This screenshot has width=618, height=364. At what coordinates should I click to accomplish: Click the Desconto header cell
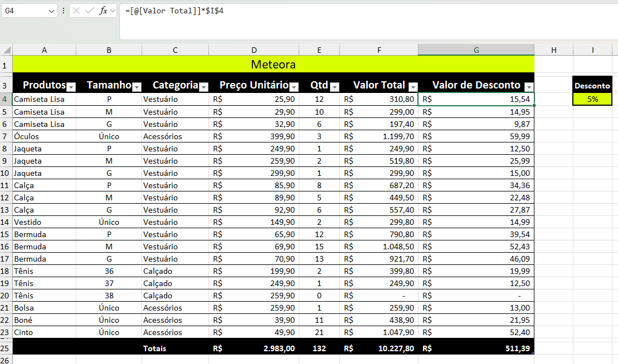point(592,85)
